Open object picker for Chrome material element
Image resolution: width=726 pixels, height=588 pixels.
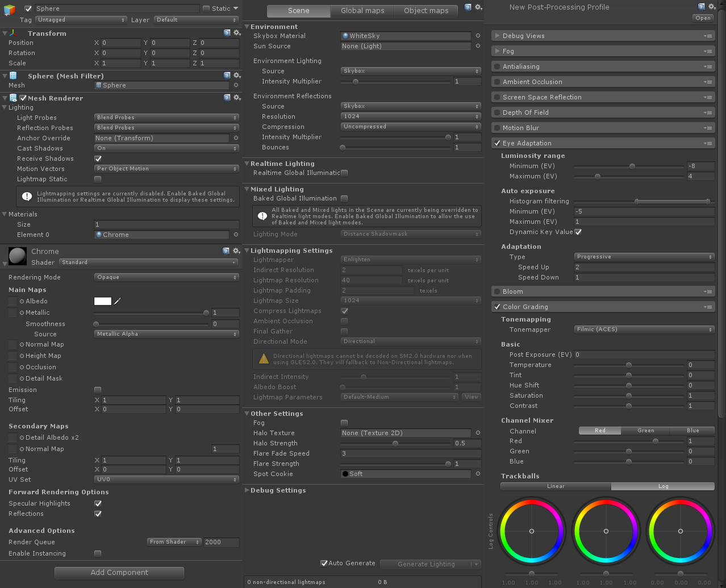(236, 235)
